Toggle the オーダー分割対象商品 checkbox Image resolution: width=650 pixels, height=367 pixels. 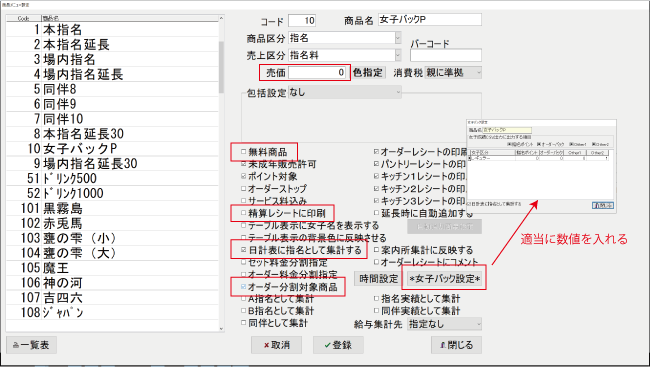point(244,287)
